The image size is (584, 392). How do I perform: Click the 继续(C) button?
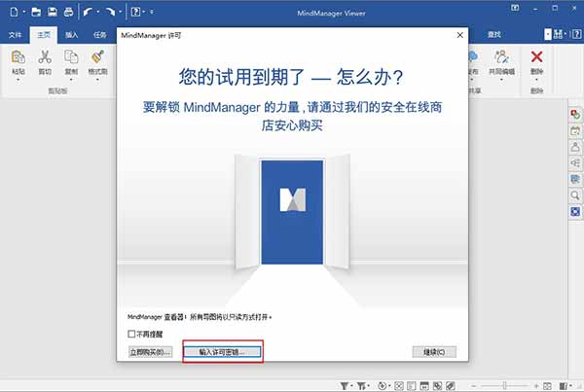pos(434,352)
